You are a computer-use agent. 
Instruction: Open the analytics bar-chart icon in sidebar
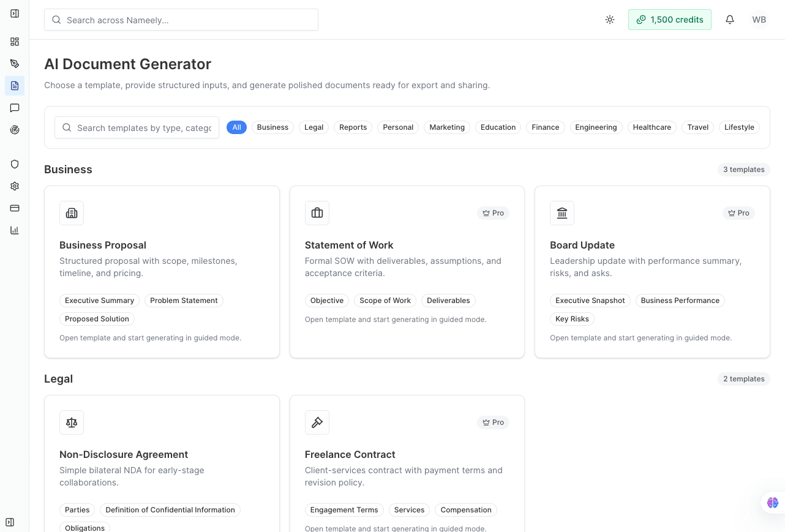point(15,230)
